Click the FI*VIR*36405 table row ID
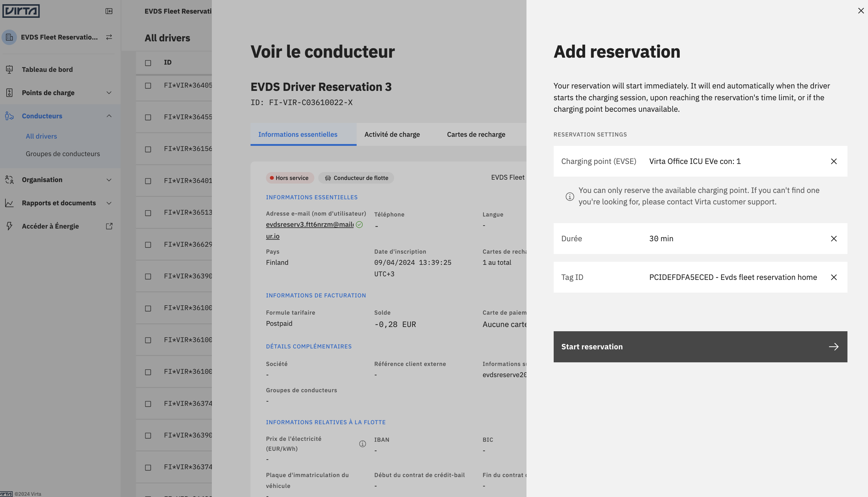The image size is (868, 497). coord(188,85)
